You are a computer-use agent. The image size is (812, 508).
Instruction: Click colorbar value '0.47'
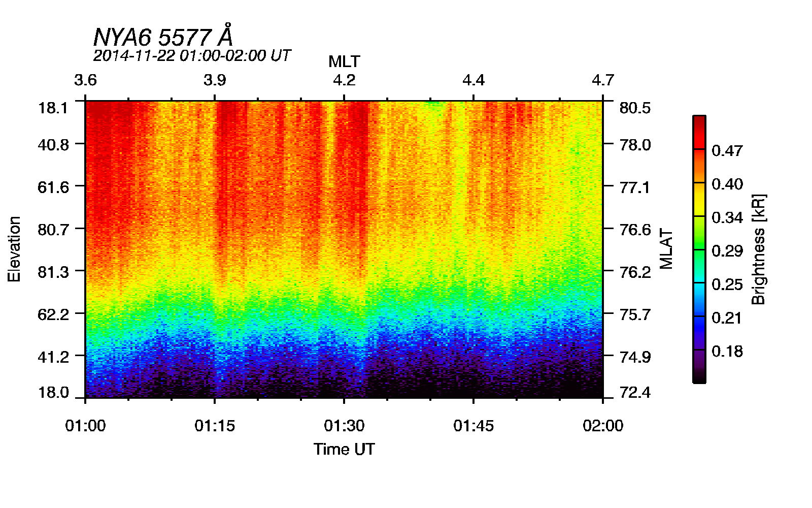point(727,150)
